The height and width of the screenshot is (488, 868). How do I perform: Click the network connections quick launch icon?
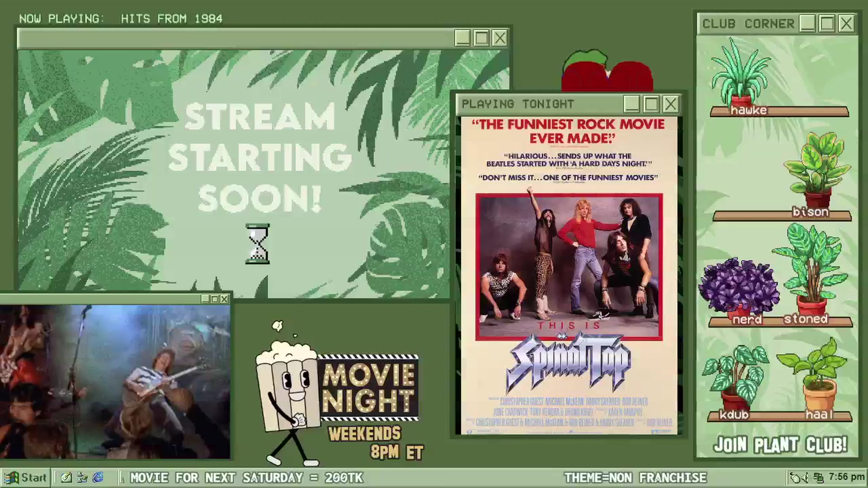pos(82,478)
